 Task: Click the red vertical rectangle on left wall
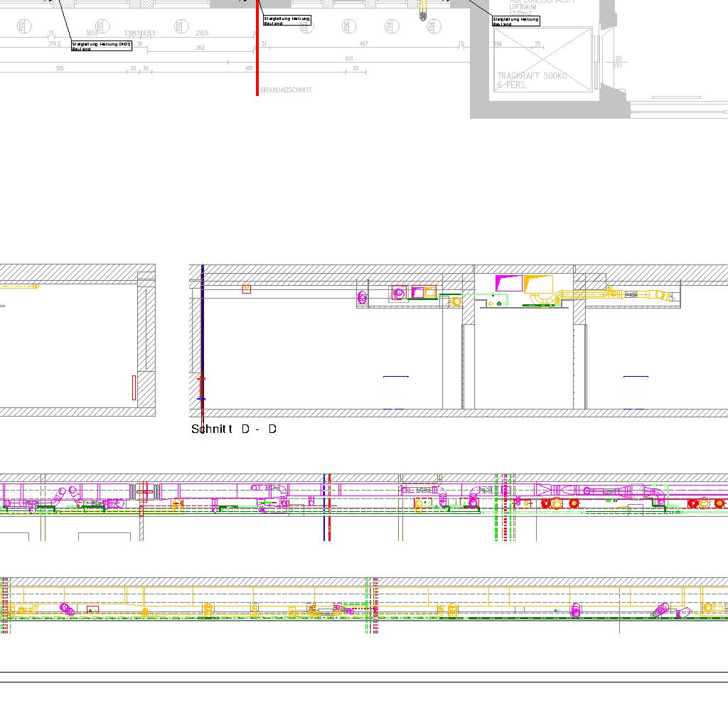(134, 387)
